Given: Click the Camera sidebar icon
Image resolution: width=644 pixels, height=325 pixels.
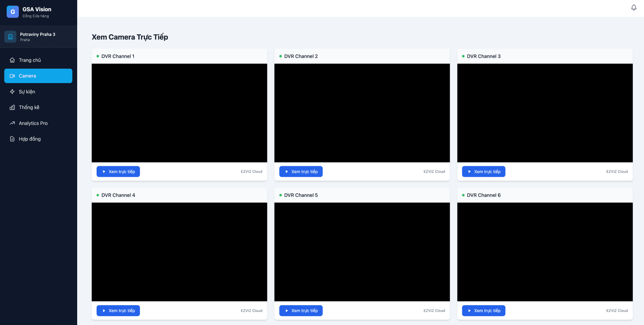Looking at the screenshot, I should (12, 76).
